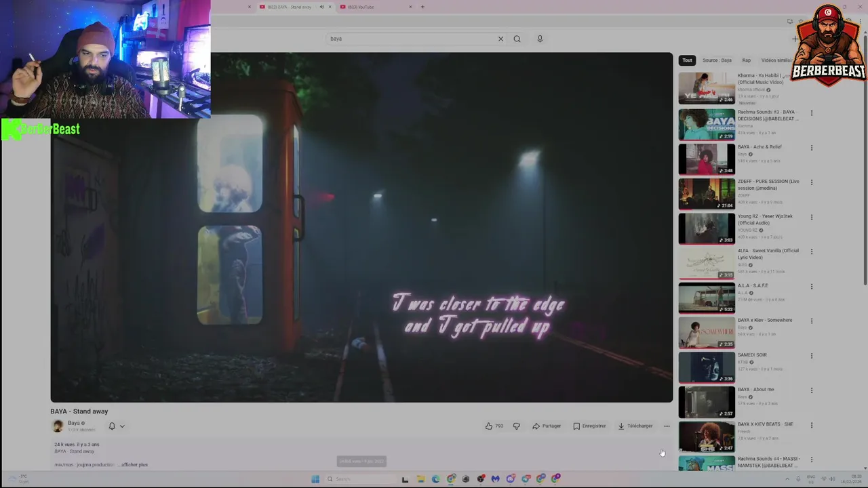Viewport: 868px width, 488px height.
Task: Open the taskbar weather widget
Action: coord(17,479)
